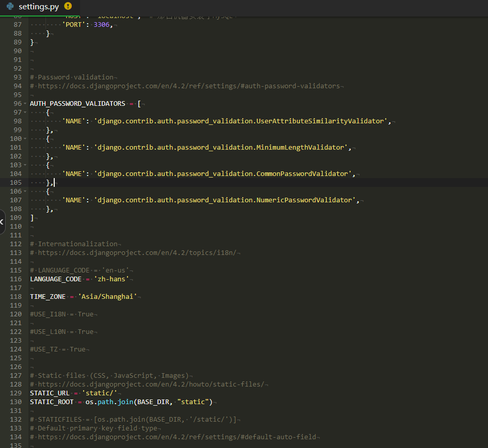The width and height of the screenshot is (488, 448).
Task: Click the closing bracket on line 109
Action: click(32, 218)
